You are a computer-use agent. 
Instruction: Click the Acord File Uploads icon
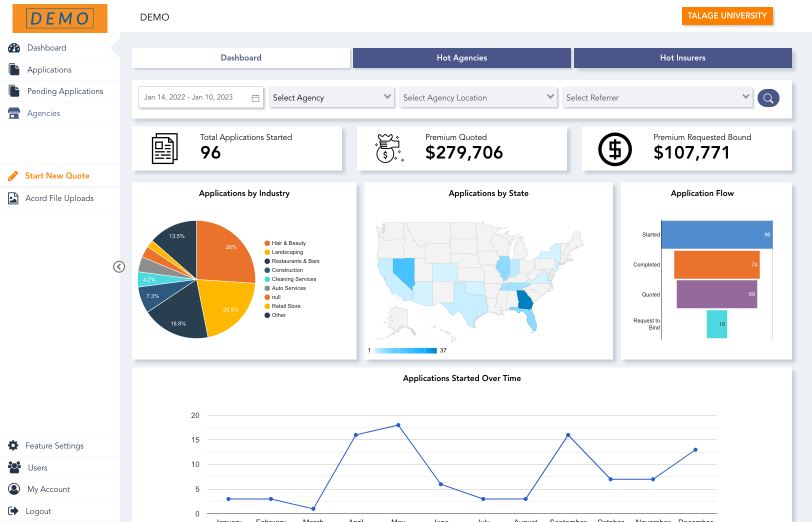13,198
